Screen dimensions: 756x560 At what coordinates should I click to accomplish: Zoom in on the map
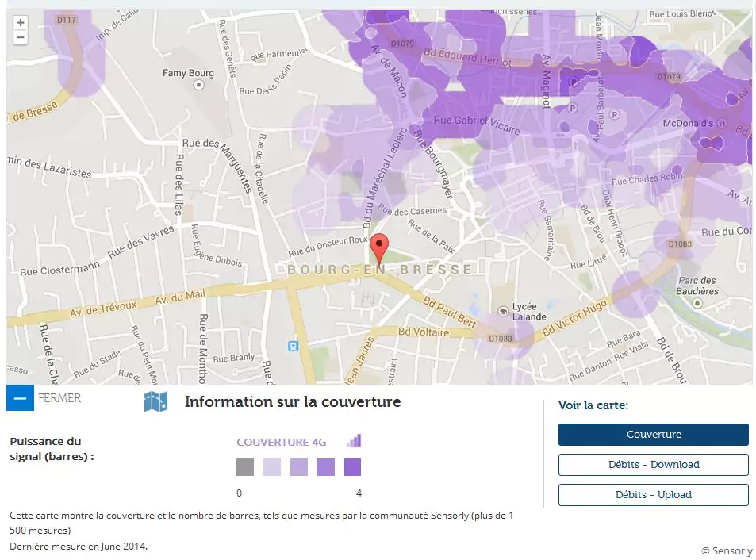[21, 23]
